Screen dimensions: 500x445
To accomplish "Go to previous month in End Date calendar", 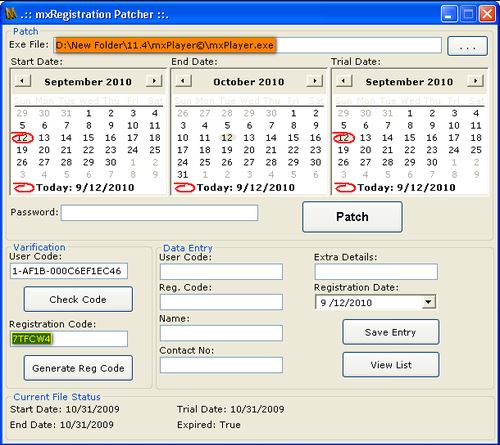I will (183, 81).
